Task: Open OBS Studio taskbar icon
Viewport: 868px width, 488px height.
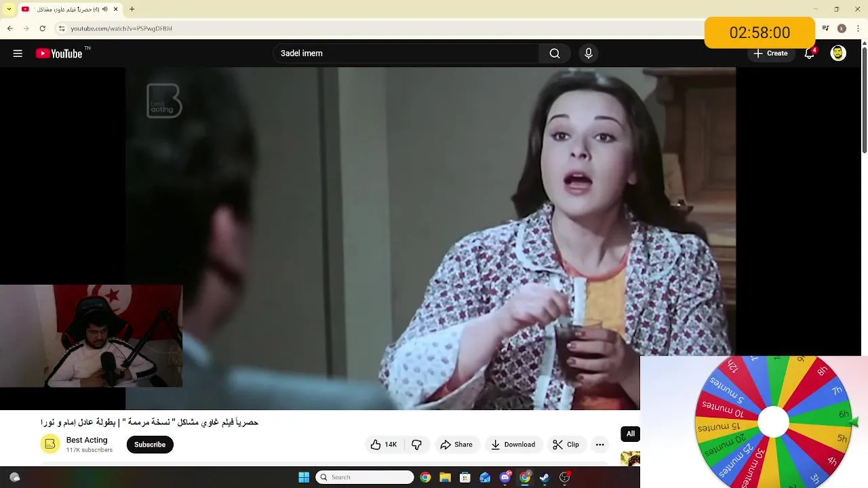Action: [564, 477]
